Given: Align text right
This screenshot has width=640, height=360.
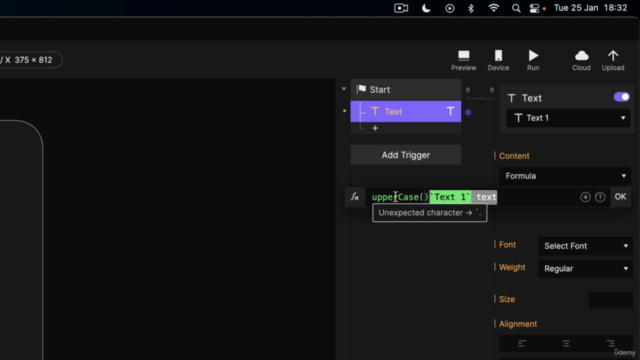Looking at the screenshot, I should [611, 344].
